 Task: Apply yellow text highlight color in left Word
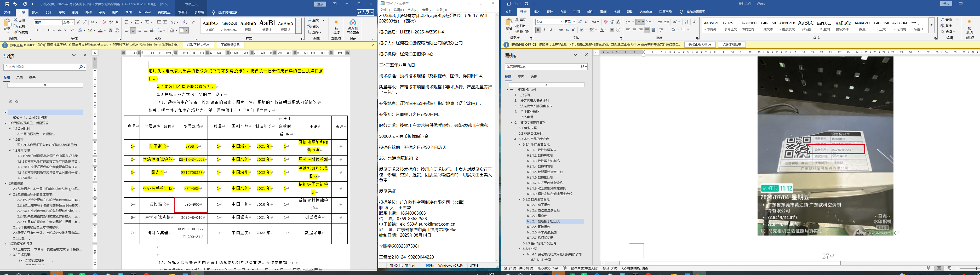tap(90, 30)
